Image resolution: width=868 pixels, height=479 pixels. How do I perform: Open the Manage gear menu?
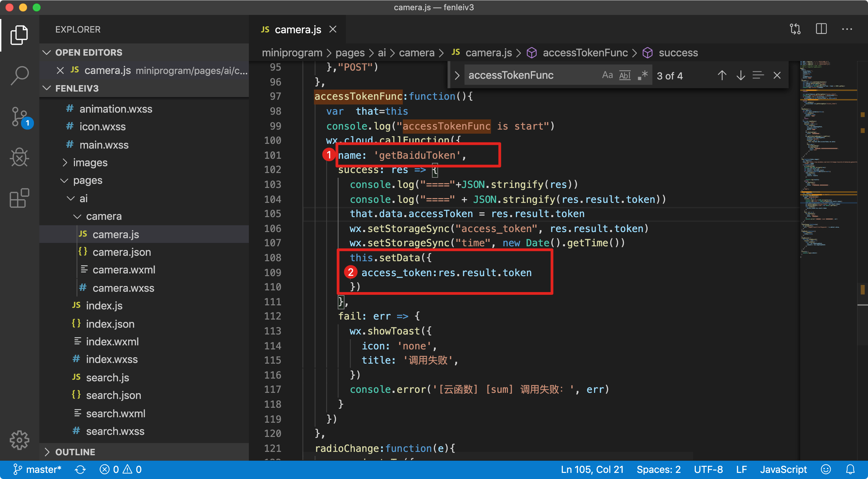19,440
